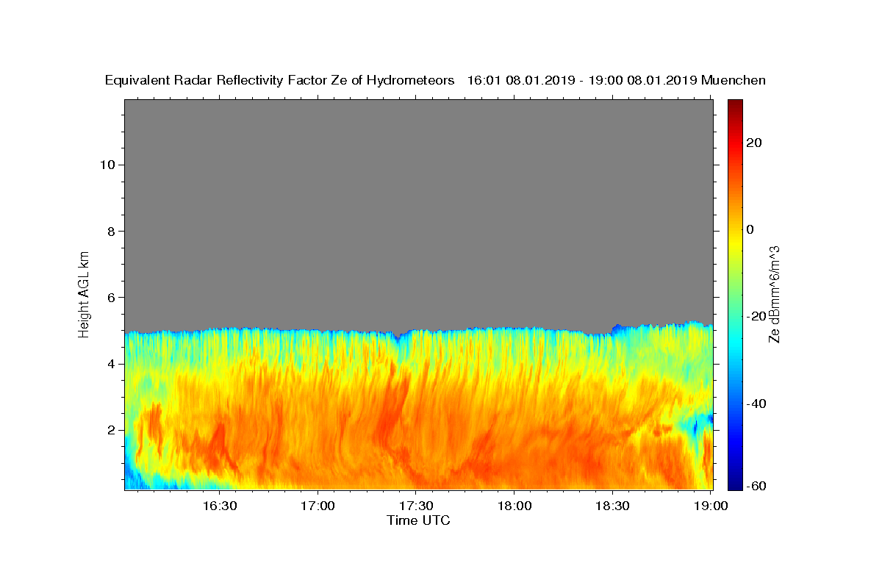
Task: Click the 17:30 time tick label
Action: 415,506
